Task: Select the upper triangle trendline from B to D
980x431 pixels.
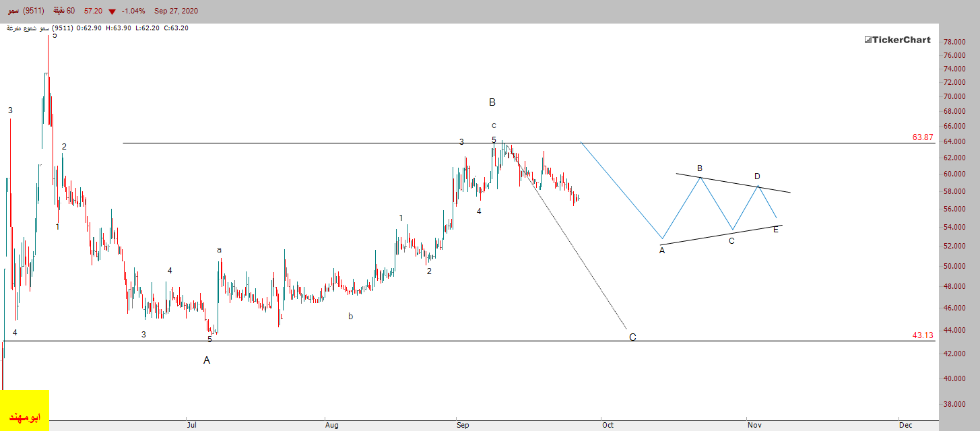Action: click(733, 183)
